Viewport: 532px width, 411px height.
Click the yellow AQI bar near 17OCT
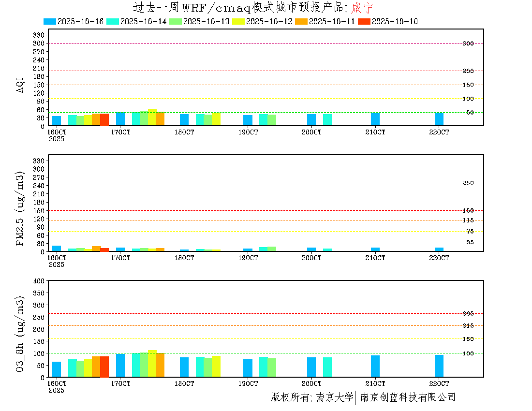[x=152, y=117]
